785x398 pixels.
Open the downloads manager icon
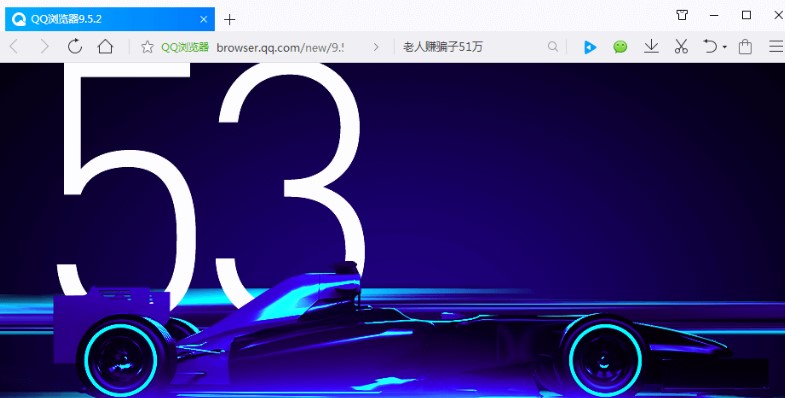coord(651,47)
